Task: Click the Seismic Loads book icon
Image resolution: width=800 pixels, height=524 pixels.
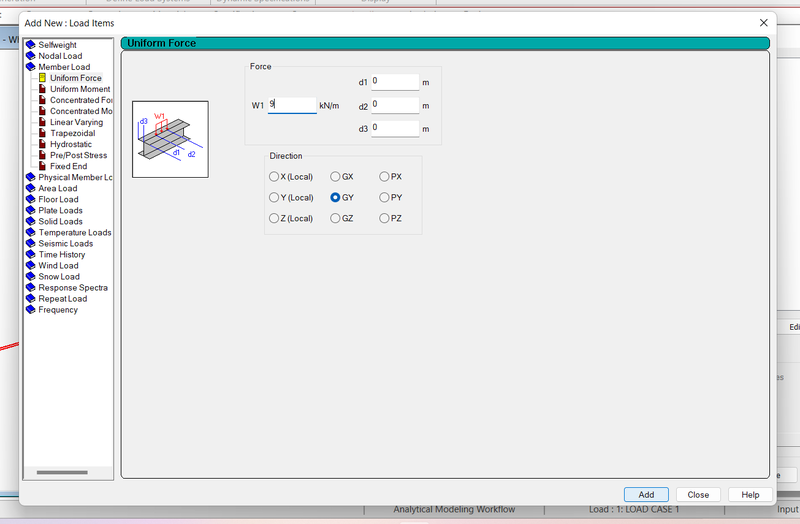Action: [x=31, y=244]
